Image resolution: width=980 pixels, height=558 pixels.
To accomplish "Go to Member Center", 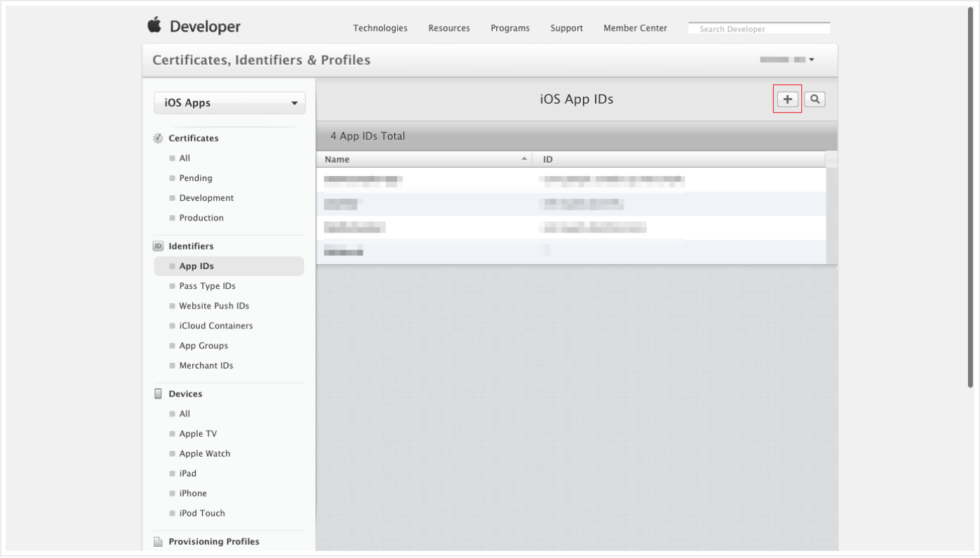I will click(x=635, y=28).
